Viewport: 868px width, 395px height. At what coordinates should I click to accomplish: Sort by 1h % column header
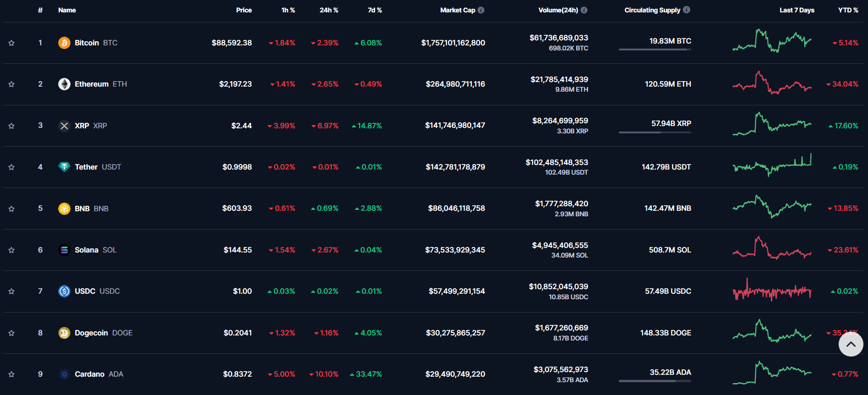coord(288,10)
